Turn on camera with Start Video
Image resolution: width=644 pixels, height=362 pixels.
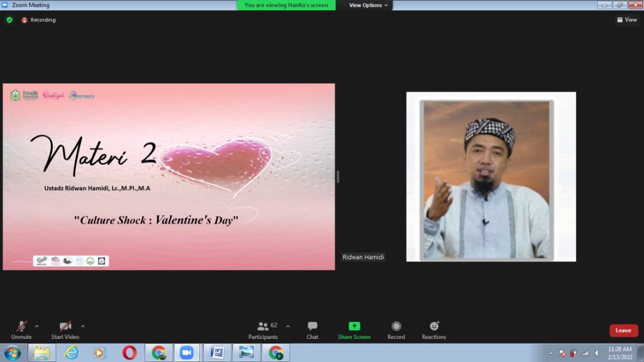pyautogui.click(x=65, y=327)
